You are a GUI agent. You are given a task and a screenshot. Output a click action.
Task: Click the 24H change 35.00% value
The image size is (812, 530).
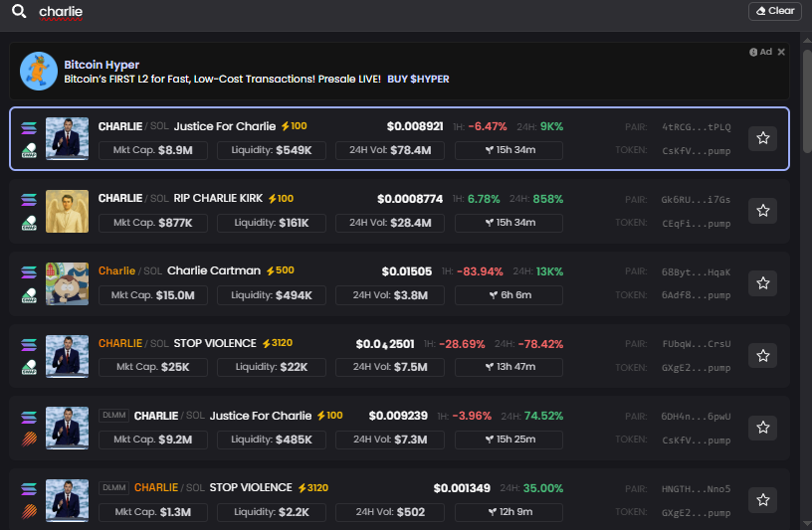click(542, 488)
